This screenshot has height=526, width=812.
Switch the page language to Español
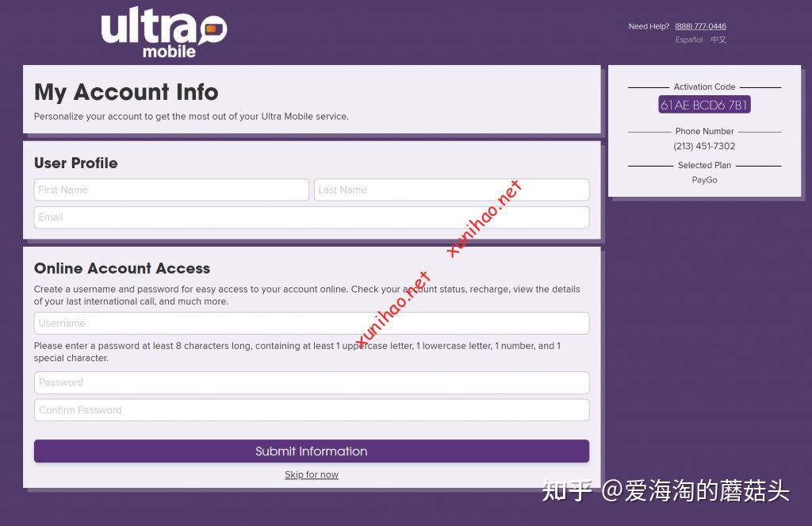click(x=688, y=40)
